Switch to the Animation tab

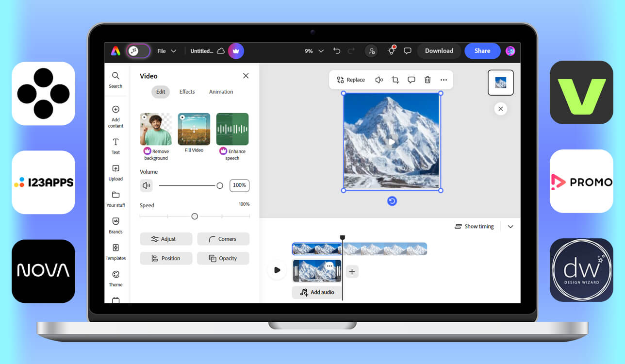coord(221,92)
